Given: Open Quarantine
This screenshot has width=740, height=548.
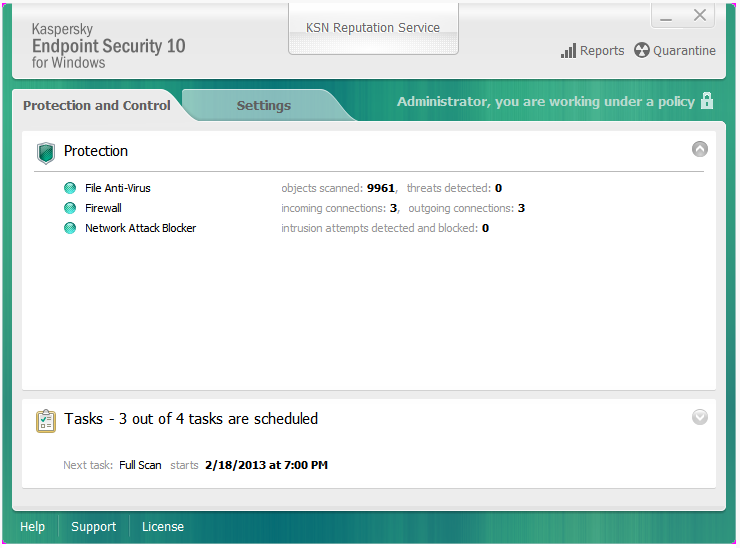Looking at the screenshot, I should coord(675,51).
